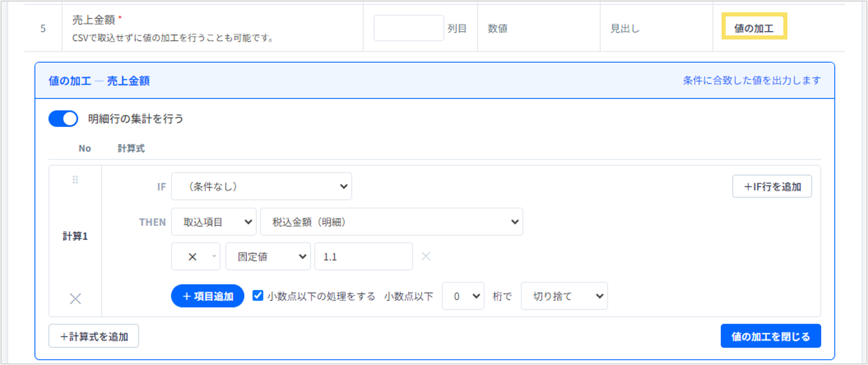Open the × operator dropdown
Image resolution: width=868 pixels, height=365 pixels.
pyautogui.click(x=196, y=257)
